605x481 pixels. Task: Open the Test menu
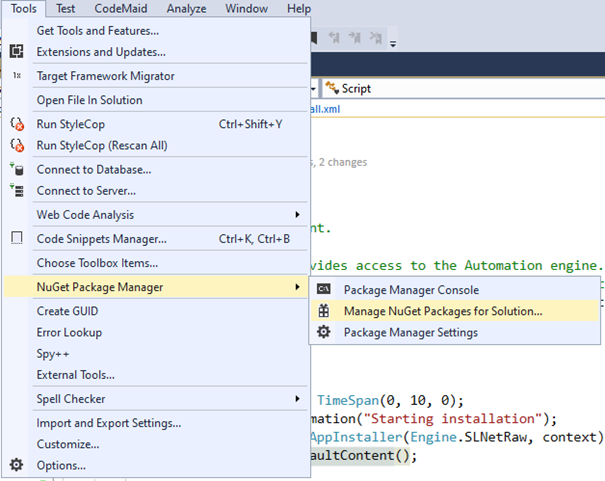click(65, 8)
